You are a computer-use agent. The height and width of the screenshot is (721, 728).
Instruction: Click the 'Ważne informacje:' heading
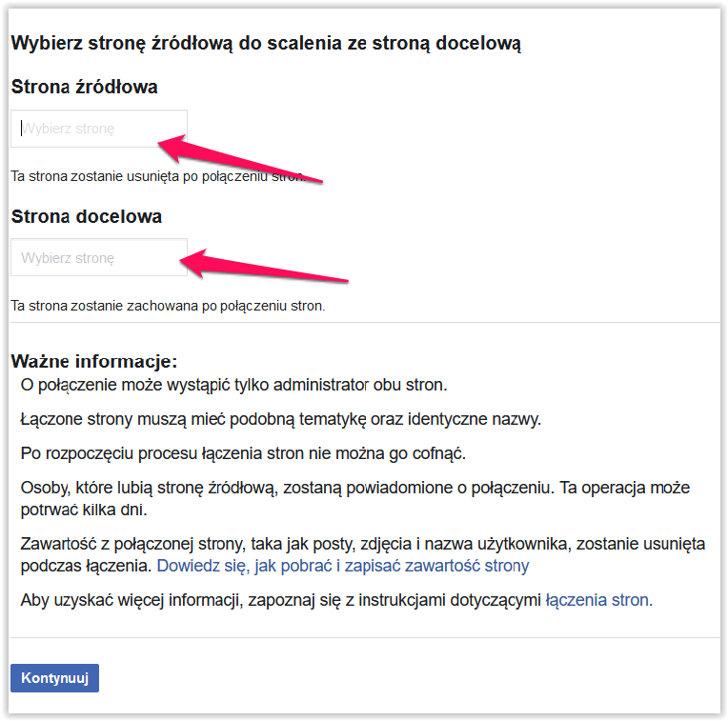[x=94, y=361]
